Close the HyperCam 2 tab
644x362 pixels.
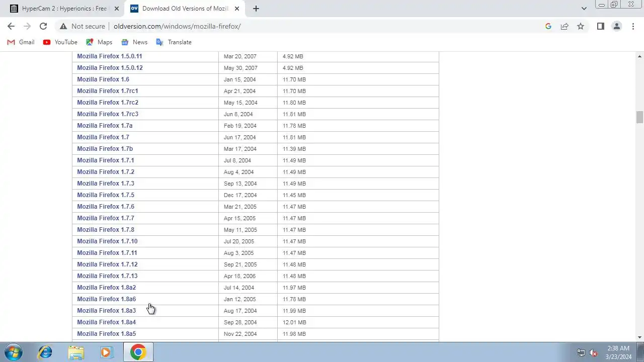coord(117,9)
